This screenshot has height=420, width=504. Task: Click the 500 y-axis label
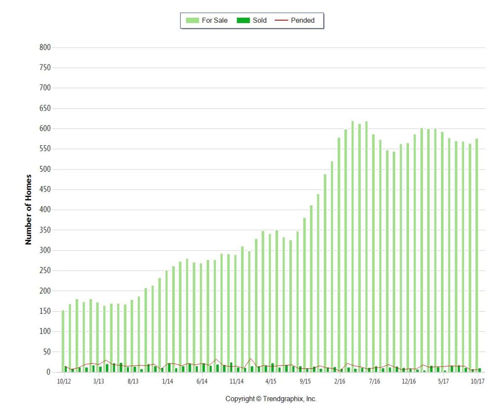[x=45, y=169]
